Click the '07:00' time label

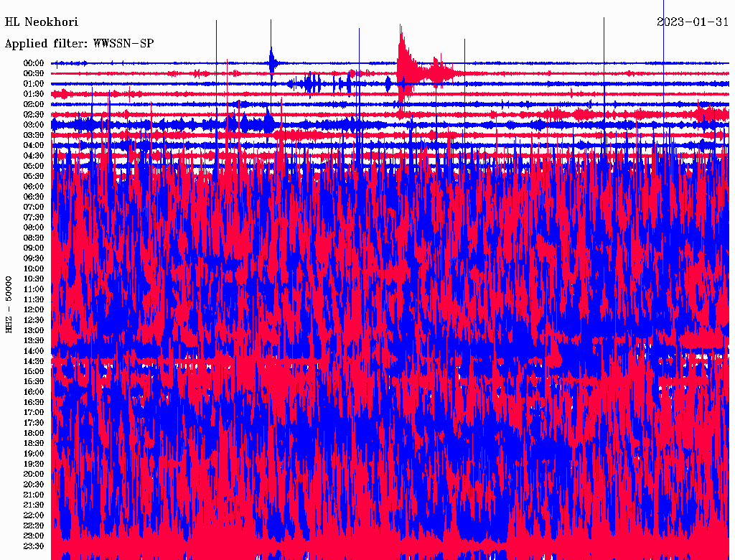pyautogui.click(x=34, y=207)
